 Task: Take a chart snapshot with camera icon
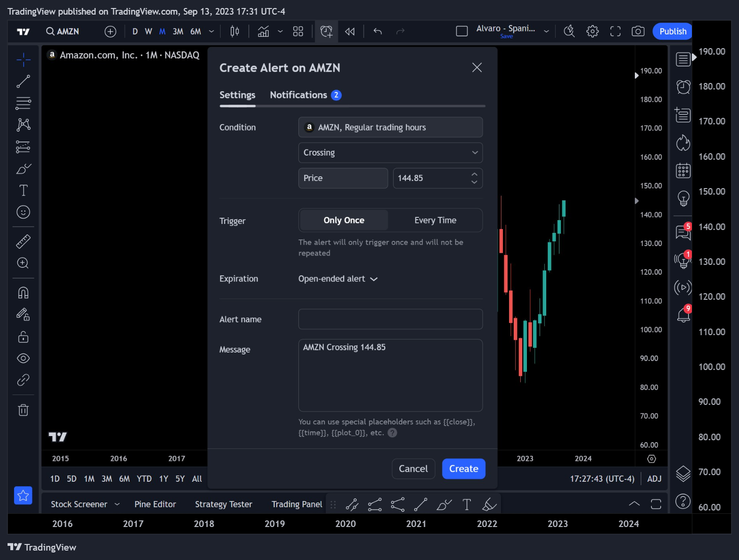638,32
